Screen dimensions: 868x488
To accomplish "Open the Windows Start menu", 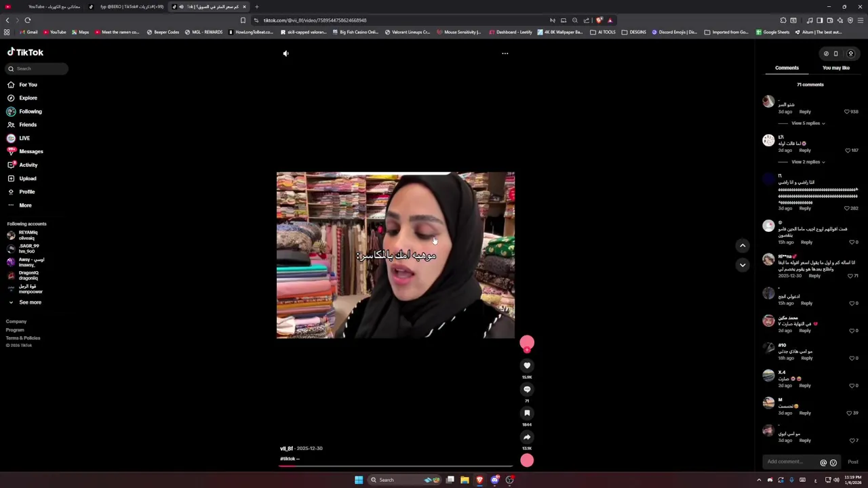I will click(x=359, y=480).
